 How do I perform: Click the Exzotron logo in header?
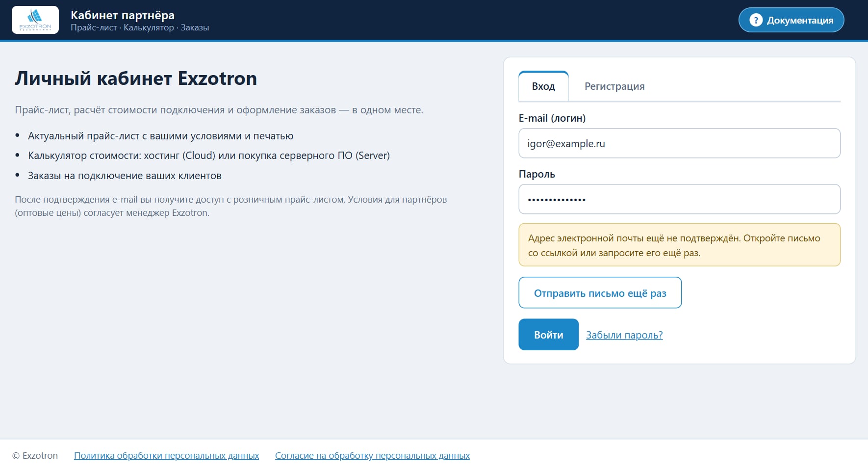35,20
